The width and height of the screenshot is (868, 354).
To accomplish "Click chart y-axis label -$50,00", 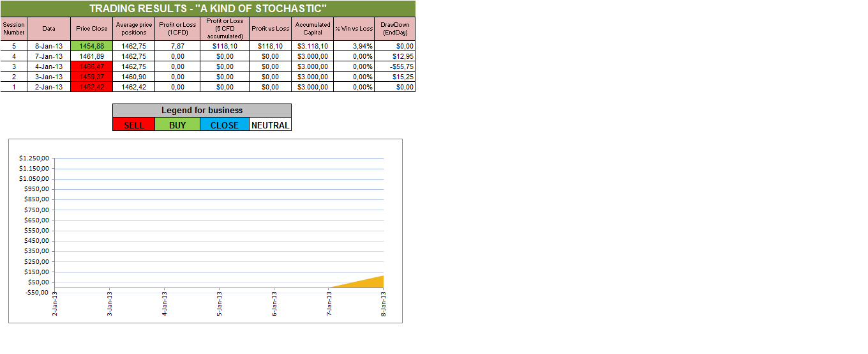I will [36, 293].
